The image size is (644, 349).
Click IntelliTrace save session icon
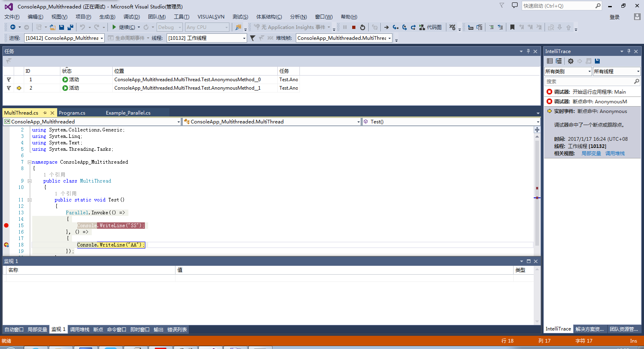click(x=597, y=61)
